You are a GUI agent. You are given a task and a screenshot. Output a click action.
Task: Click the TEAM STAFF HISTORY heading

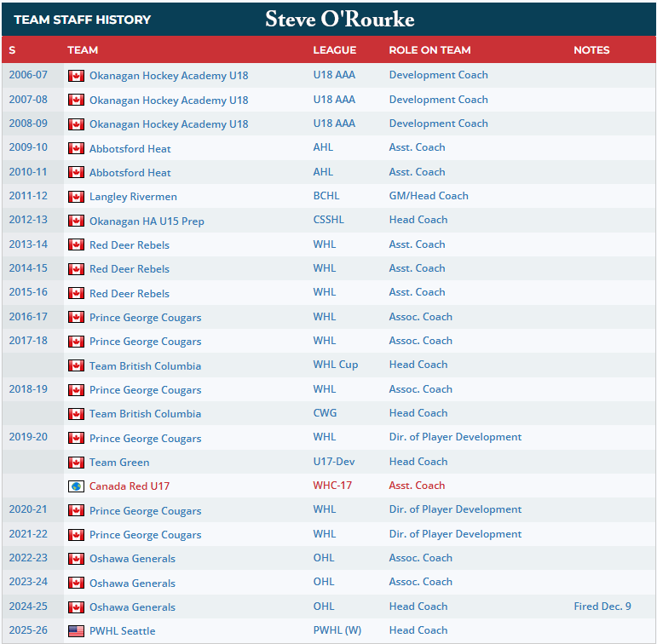coord(82,20)
